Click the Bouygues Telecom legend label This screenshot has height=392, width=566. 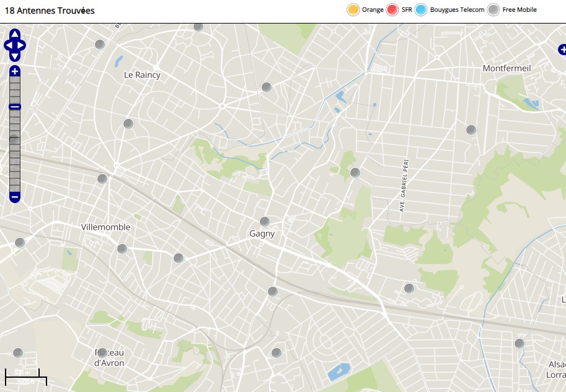click(458, 10)
